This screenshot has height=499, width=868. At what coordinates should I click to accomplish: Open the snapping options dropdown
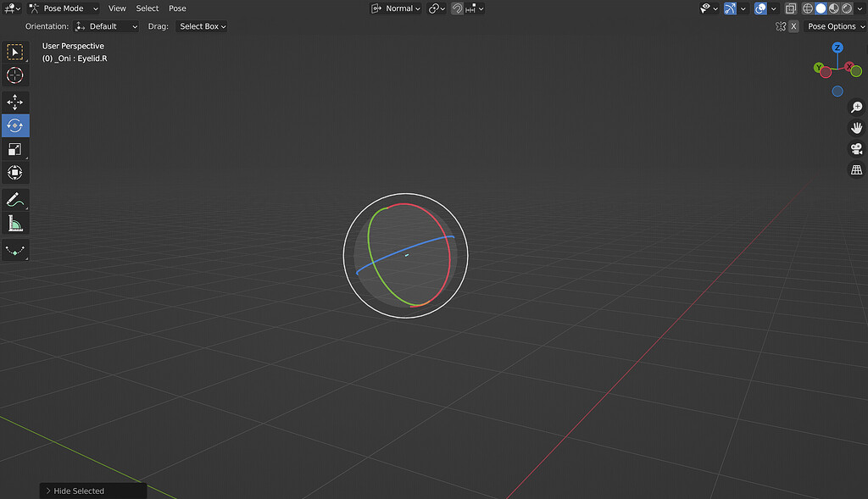coord(475,8)
